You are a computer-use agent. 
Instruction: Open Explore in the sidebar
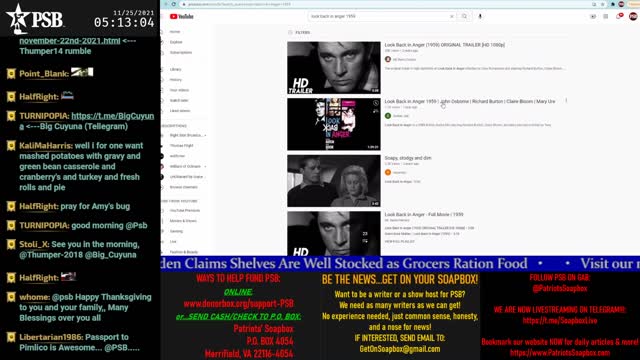click(x=176, y=42)
